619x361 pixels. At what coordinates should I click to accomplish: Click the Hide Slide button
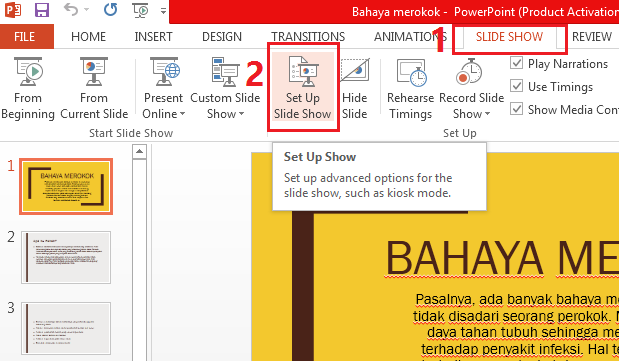tap(355, 88)
